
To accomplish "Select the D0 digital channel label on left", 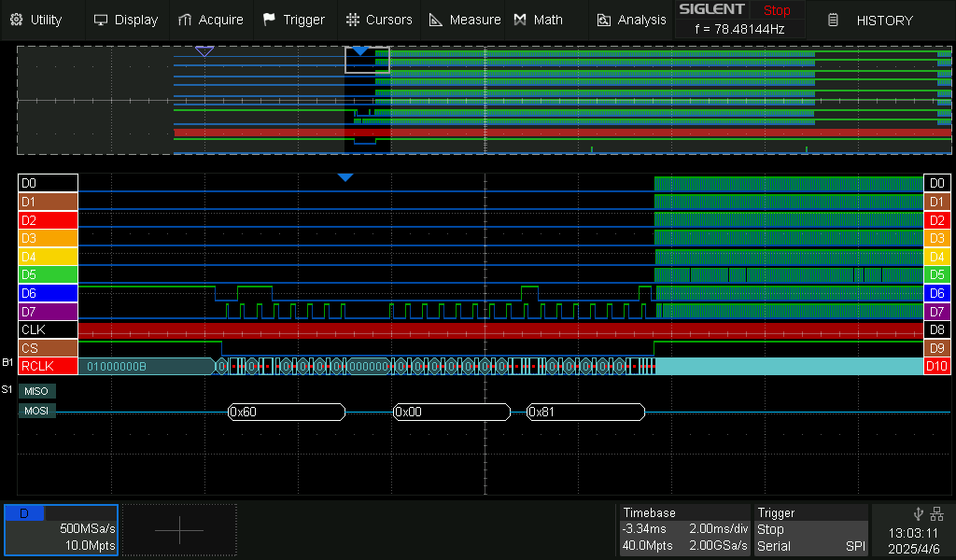I will pyautogui.click(x=48, y=184).
